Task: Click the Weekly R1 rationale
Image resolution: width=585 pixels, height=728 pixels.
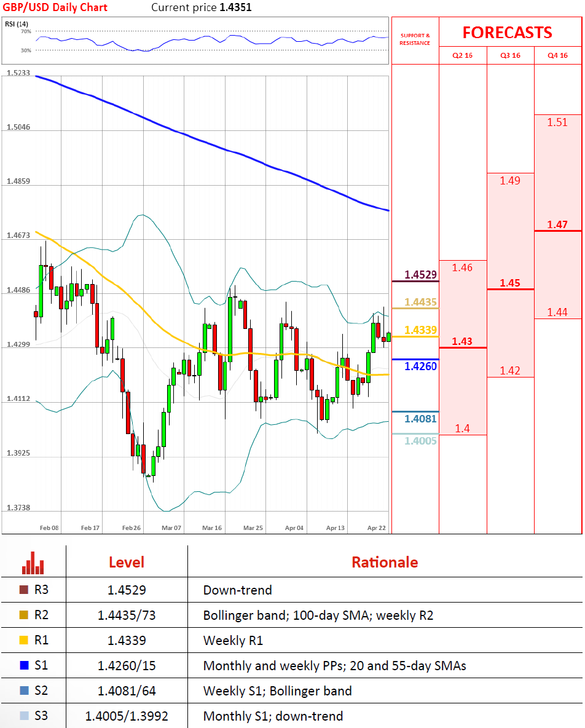Action: 233,640
